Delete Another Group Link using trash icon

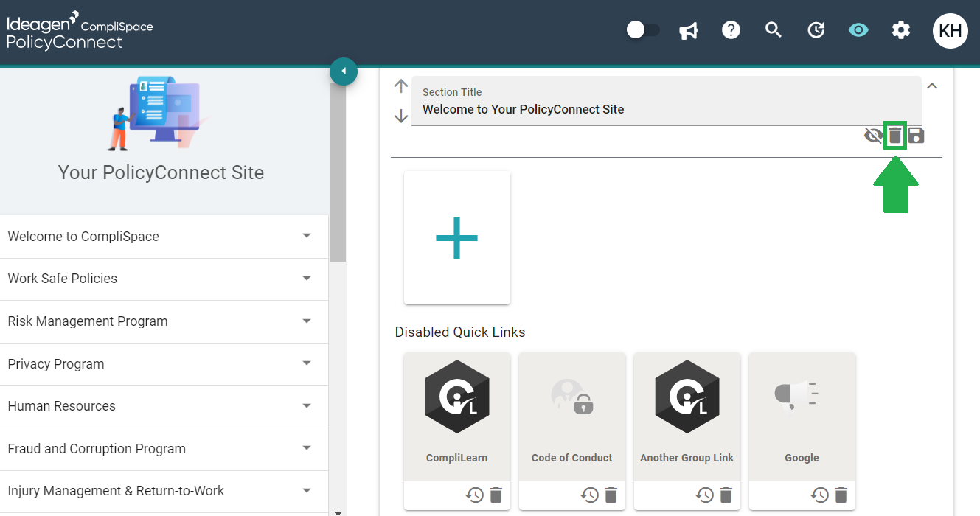tap(726, 495)
